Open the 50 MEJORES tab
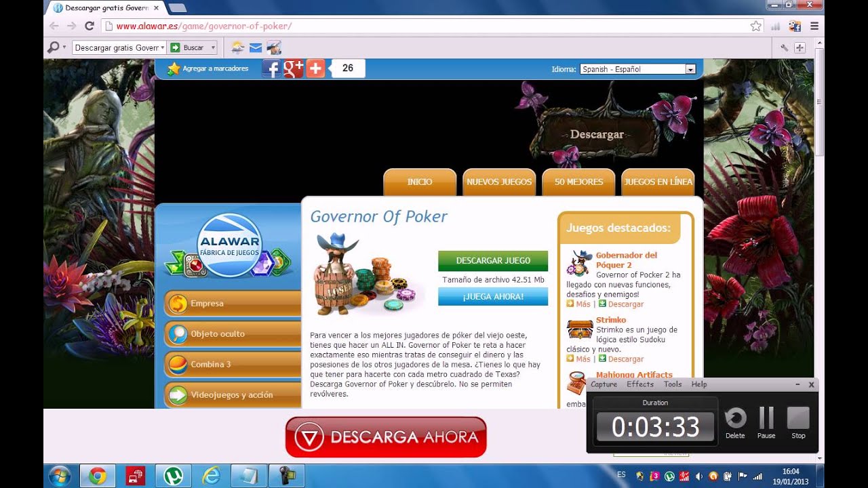The image size is (868, 488). pos(578,182)
